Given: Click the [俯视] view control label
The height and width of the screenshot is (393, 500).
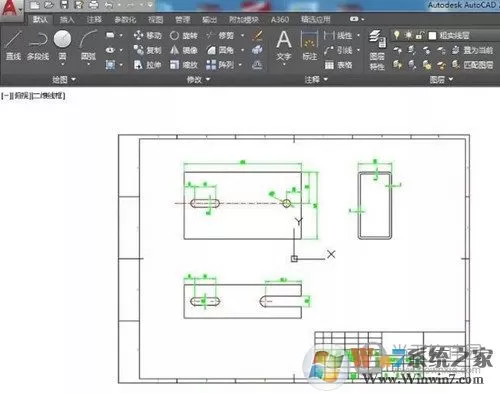Looking at the screenshot, I should pos(22,96).
